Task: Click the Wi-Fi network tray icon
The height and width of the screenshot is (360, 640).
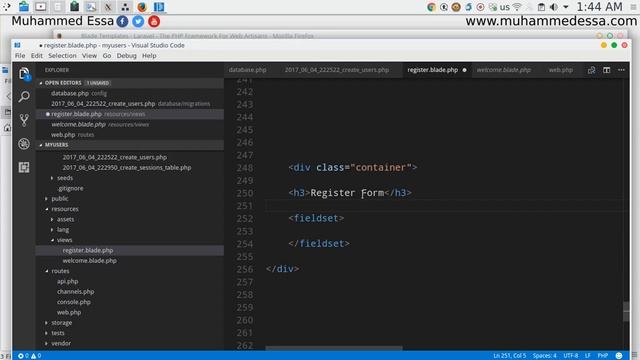Action: pos(517,7)
